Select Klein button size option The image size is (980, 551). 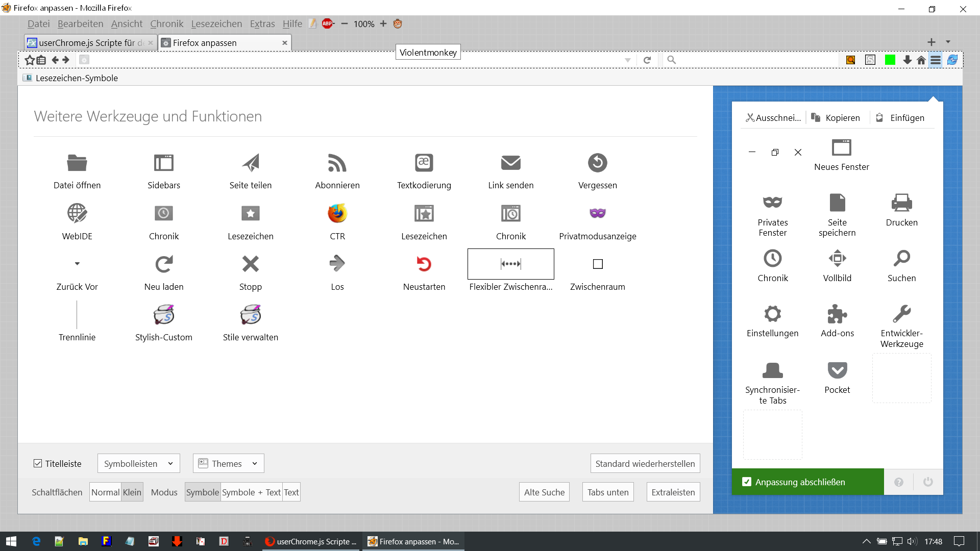132,492
